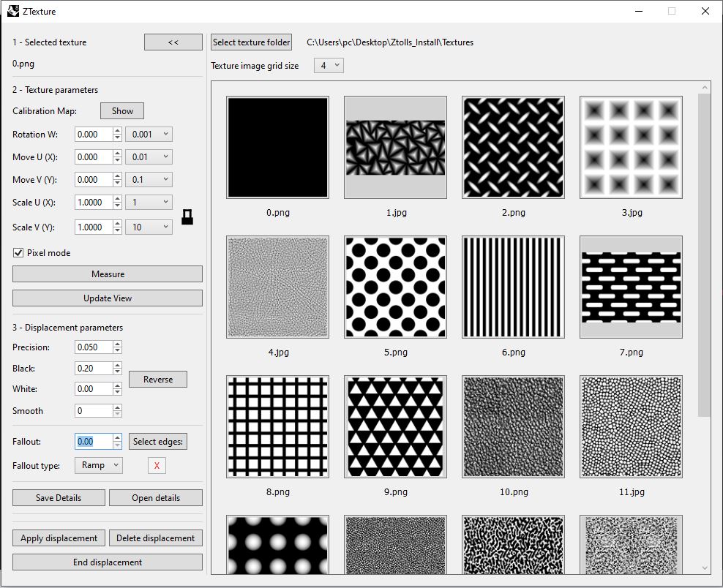This screenshot has width=723, height=588.
Task: Select the 2.png diamond plate thumbnail
Action: coord(513,148)
